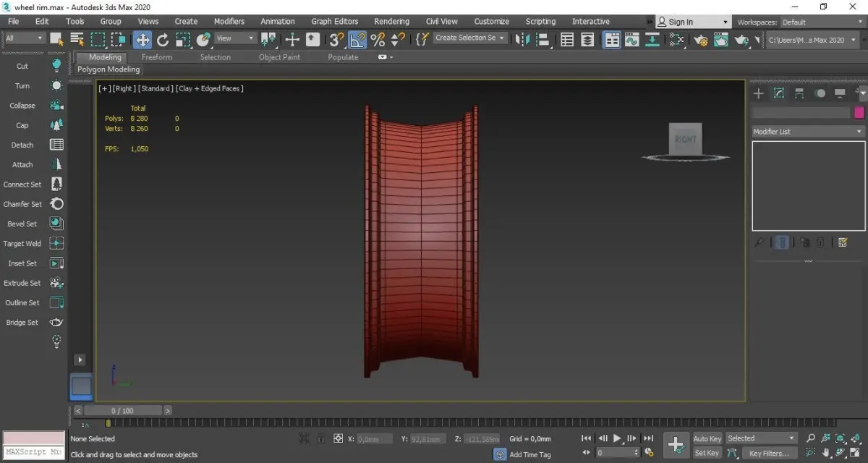Click the Pan View hand icon
Screen dimensions: 868x463
(x=826, y=454)
